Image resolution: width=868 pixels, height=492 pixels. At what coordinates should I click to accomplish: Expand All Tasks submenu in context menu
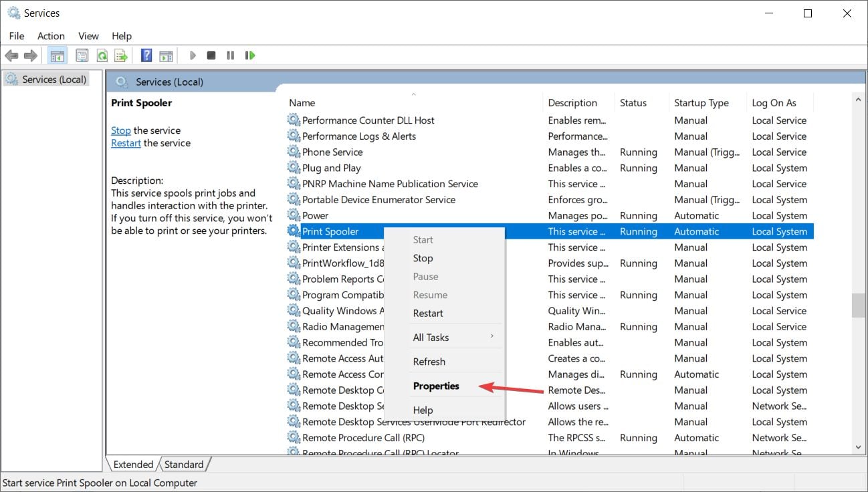click(445, 338)
